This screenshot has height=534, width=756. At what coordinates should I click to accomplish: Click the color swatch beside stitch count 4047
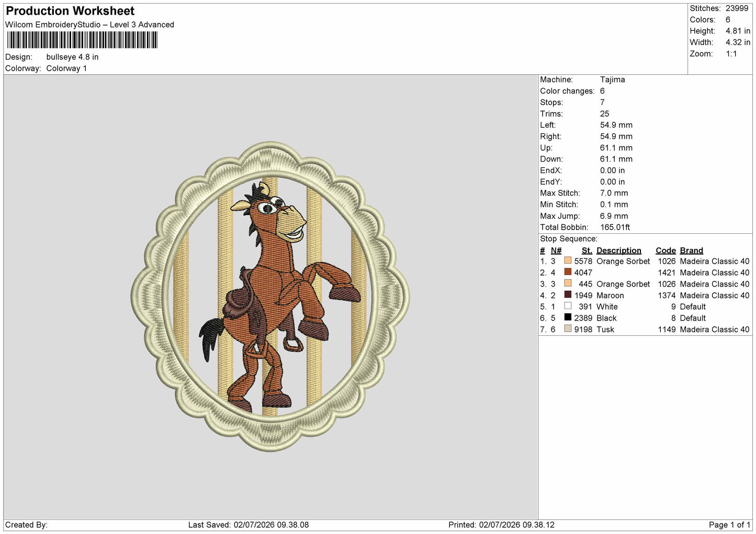click(568, 272)
